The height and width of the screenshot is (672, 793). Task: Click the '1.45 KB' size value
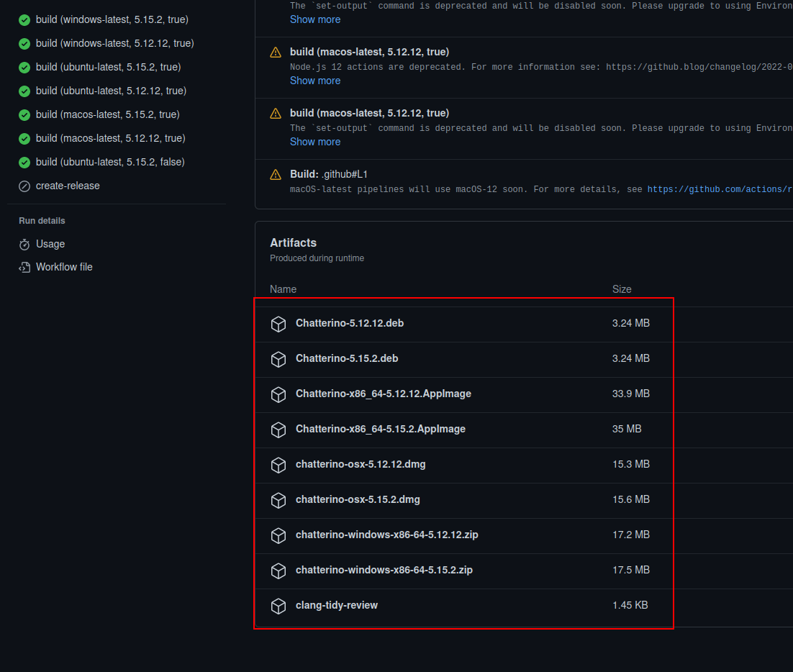[x=630, y=605]
